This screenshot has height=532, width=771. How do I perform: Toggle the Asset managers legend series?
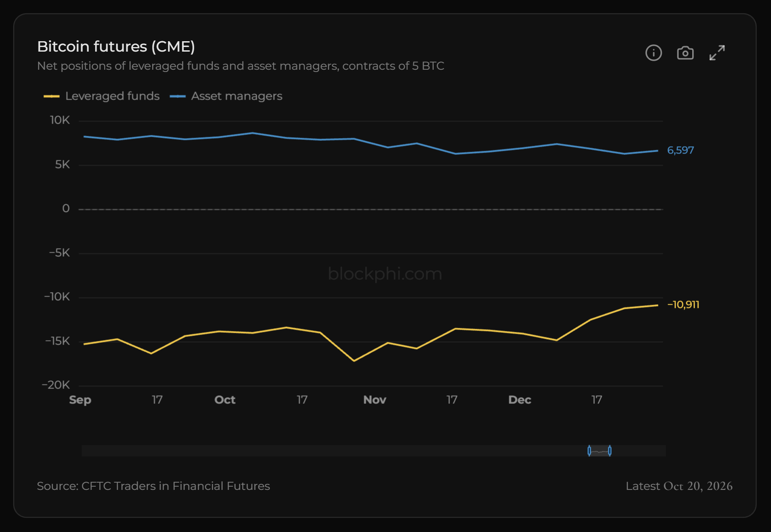226,96
